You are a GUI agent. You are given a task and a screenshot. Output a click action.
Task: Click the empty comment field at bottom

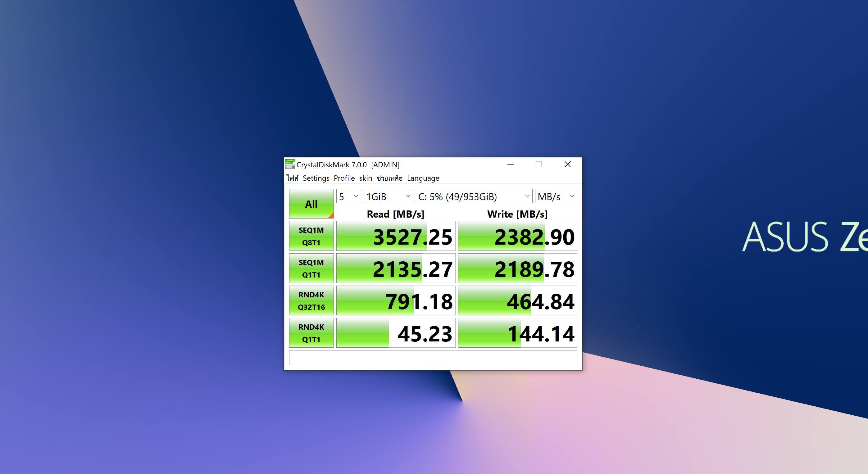(433, 357)
